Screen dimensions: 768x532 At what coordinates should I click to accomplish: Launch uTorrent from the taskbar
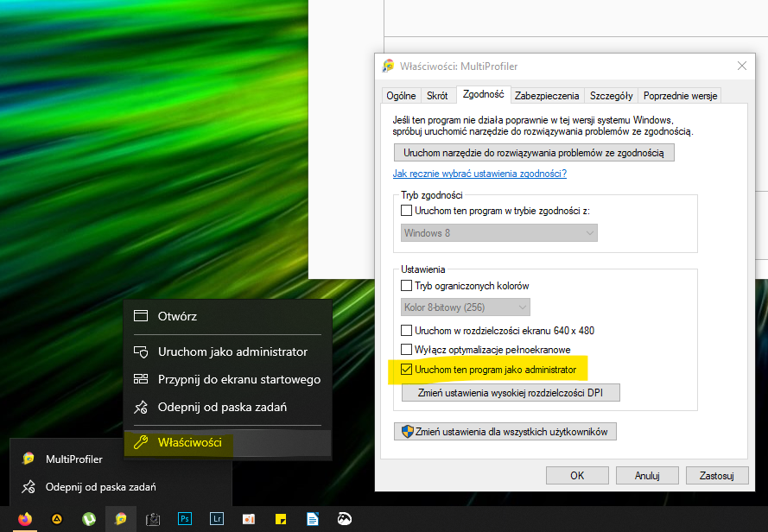coord(88,519)
